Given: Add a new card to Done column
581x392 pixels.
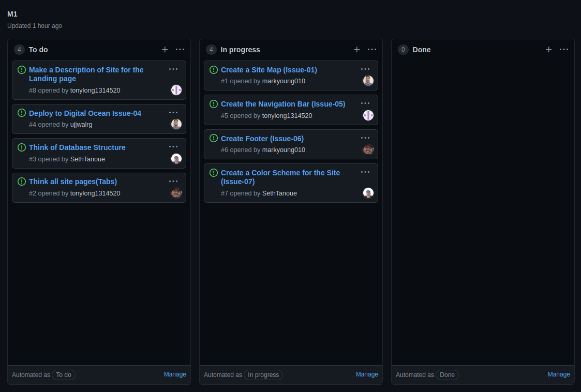Looking at the screenshot, I should click(548, 50).
